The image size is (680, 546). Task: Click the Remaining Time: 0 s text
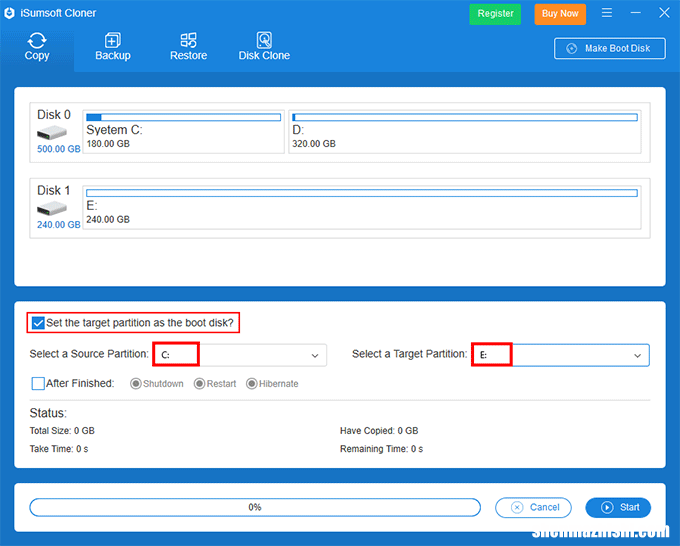(x=381, y=449)
